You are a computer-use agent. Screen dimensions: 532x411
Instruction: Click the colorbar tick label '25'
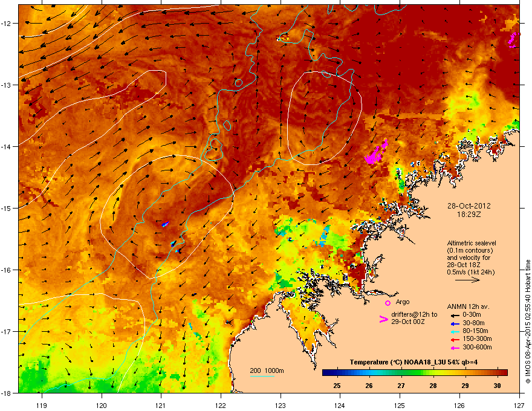pyautogui.click(x=337, y=386)
